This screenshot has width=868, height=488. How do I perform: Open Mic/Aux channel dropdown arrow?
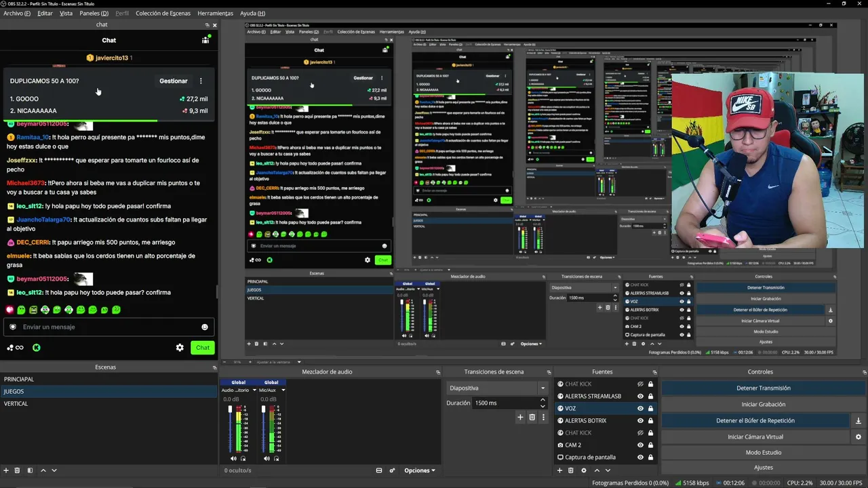(283, 390)
